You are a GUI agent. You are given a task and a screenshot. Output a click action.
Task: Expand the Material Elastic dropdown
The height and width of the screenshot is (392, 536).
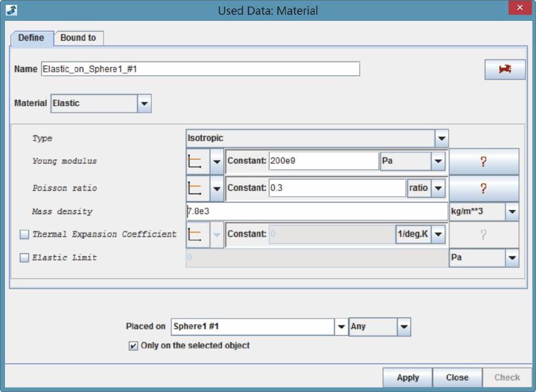coord(144,103)
